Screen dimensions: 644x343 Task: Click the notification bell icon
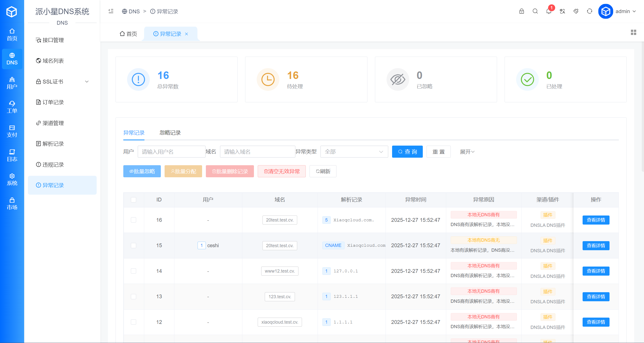pyautogui.click(x=549, y=11)
